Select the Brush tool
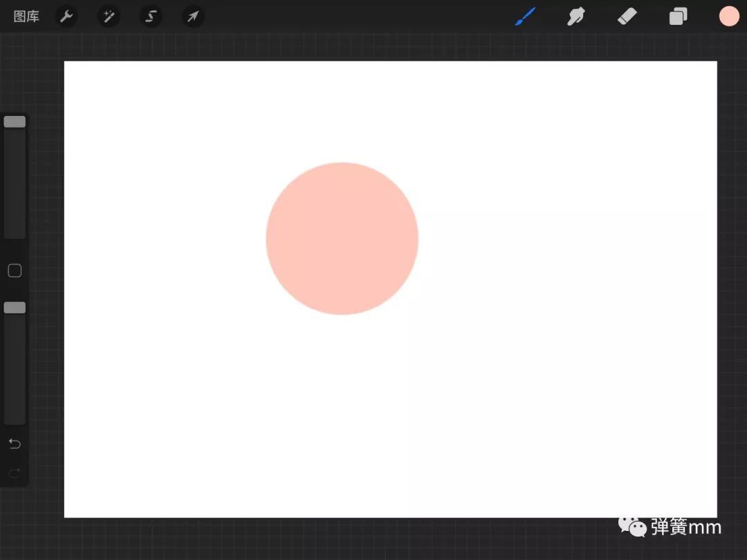This screenshot has width=747, height=560. 525,17
